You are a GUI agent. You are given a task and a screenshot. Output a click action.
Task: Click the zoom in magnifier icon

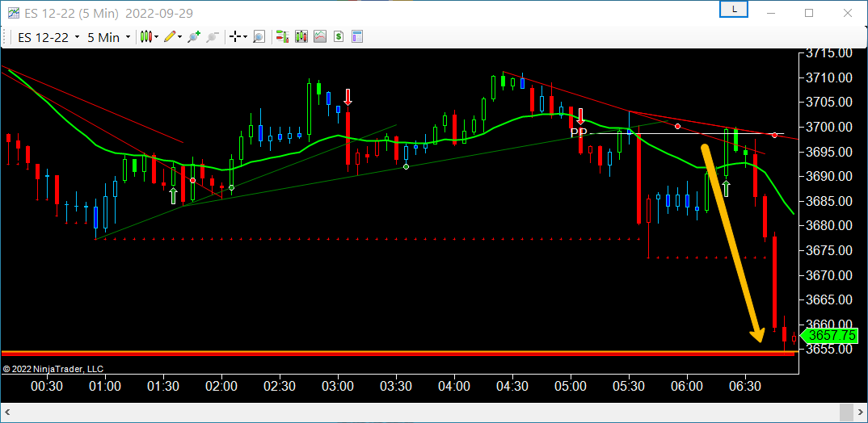tap(193, 37)
